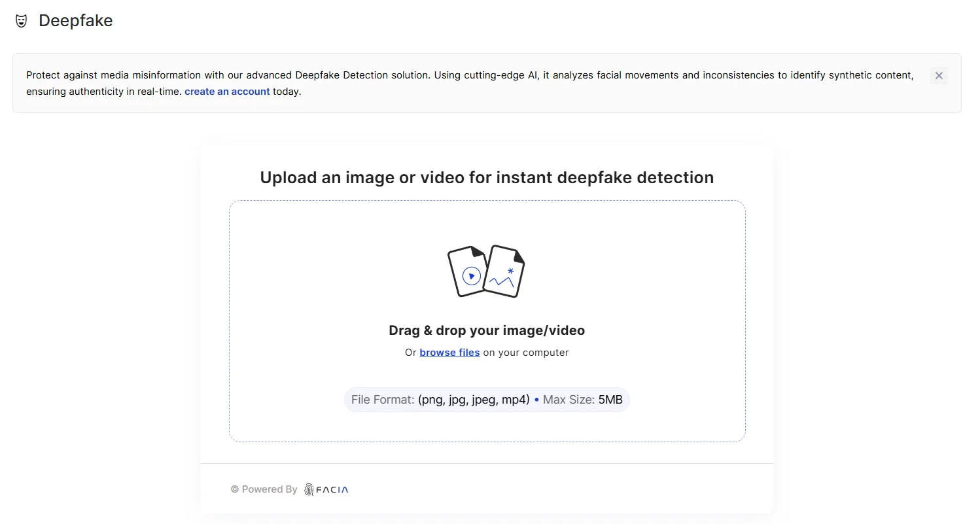Click the Max Size 5MB text

(582, 399)
